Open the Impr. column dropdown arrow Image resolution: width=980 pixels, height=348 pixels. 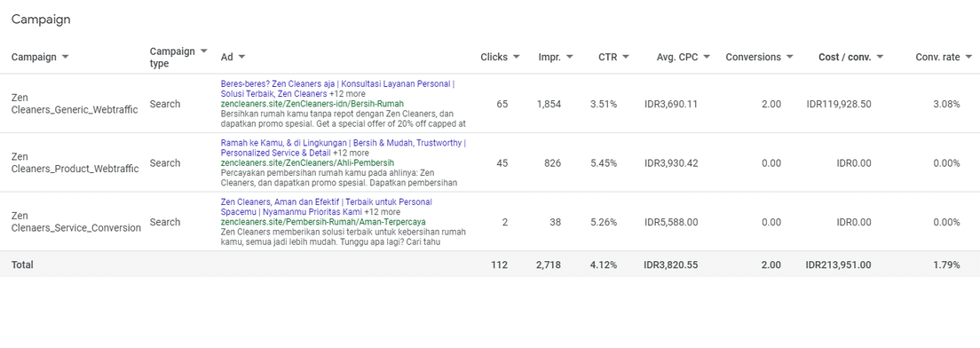point(569,57)
